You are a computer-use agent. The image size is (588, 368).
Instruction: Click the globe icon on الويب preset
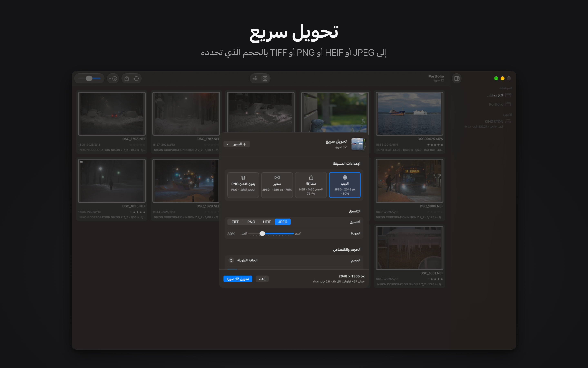coord(345,177)
